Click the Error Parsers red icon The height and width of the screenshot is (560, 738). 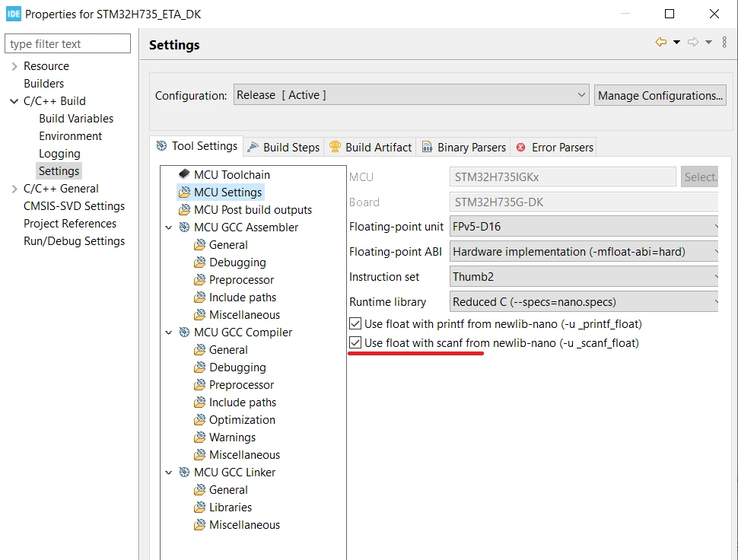(520, 148)
